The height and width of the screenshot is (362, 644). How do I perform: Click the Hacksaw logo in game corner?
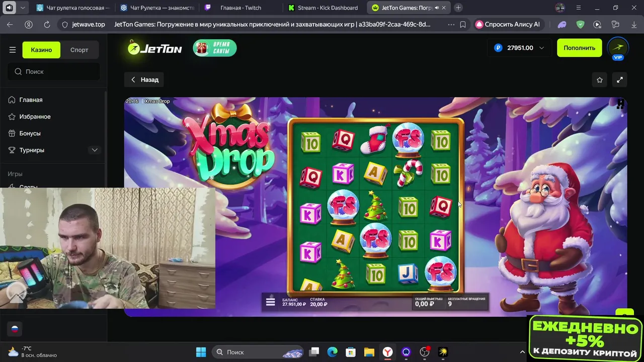click(x=620, y=104)
